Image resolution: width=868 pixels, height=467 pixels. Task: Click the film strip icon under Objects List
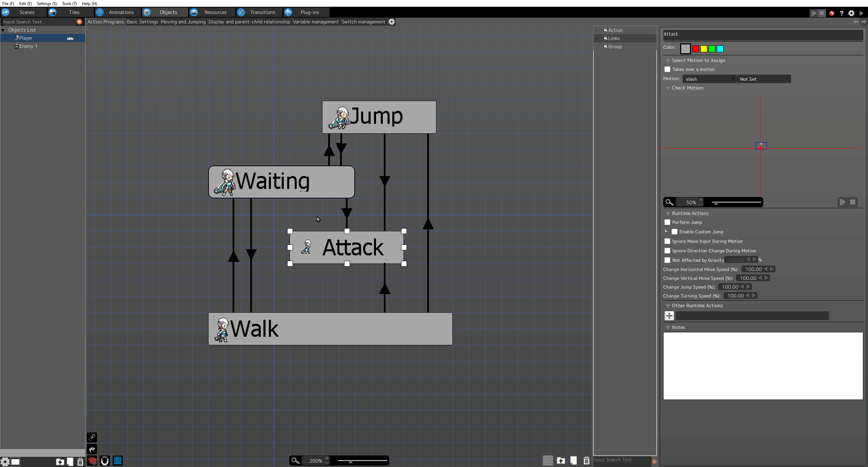(16, 462)
